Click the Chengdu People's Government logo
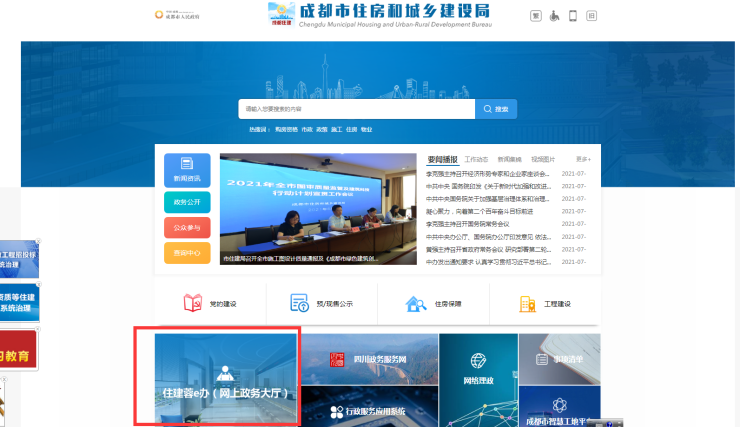This screenshot has height=427, width=740. (177, 15)
